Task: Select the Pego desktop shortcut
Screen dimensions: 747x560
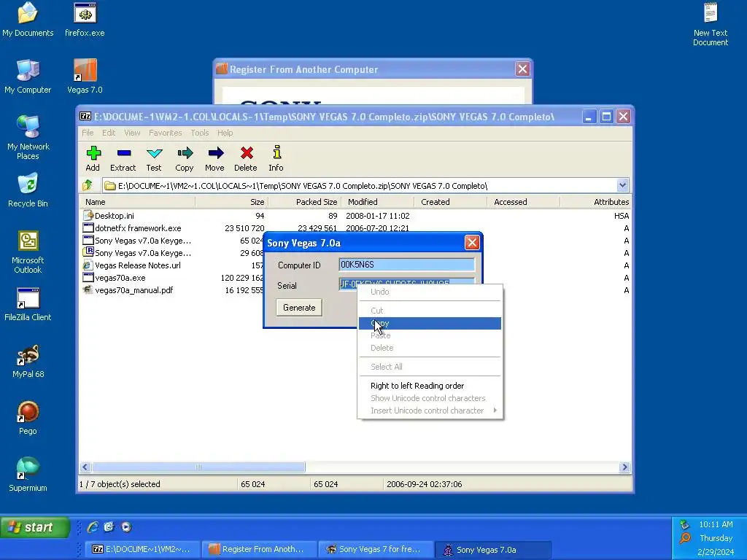Action: point(28,418)
